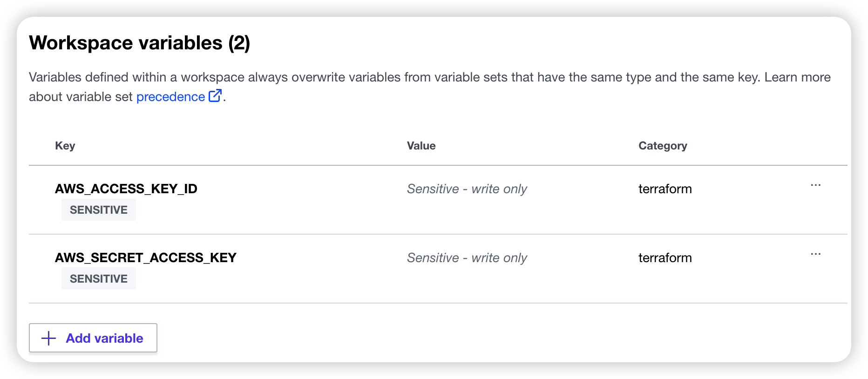This screenshot has height=379, width=868.
Task: Click the external link icon beside precedence
Action: (x=215, y=96)
